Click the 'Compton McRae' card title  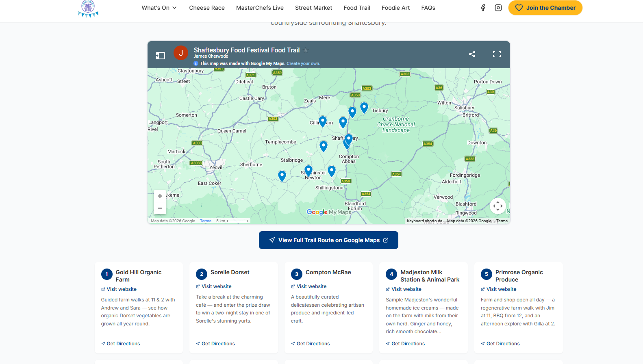point(328,272)
